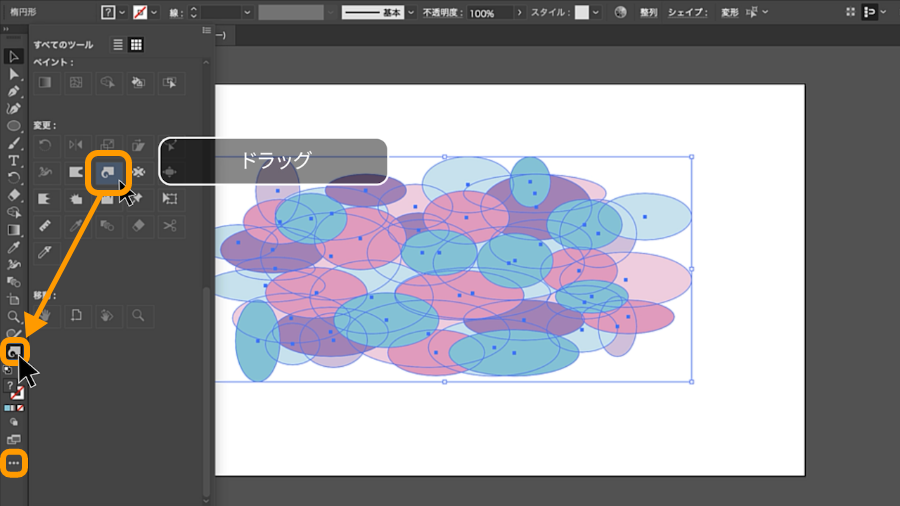Open Edit Toolbar via the three-dots button
Viewport: 900px width, 506px height.
click(14, 463)
